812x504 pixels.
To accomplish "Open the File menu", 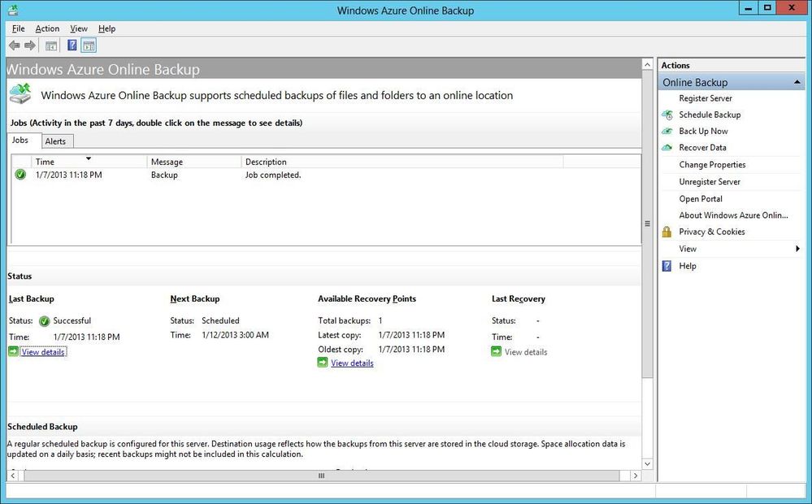I will pyautogui.click(x=18, y=28).
